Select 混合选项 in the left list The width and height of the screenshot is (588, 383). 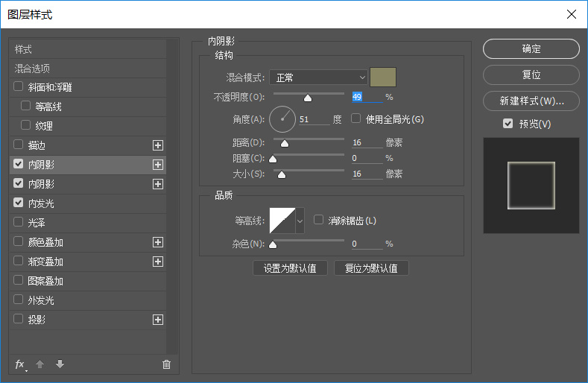click(32, 68)
